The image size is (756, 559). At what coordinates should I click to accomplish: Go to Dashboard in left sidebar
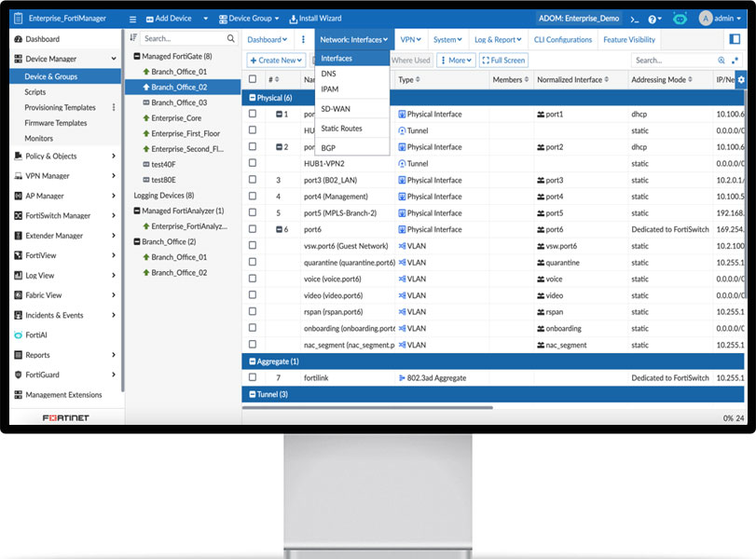pyautogui.click(x=43, y=39)
